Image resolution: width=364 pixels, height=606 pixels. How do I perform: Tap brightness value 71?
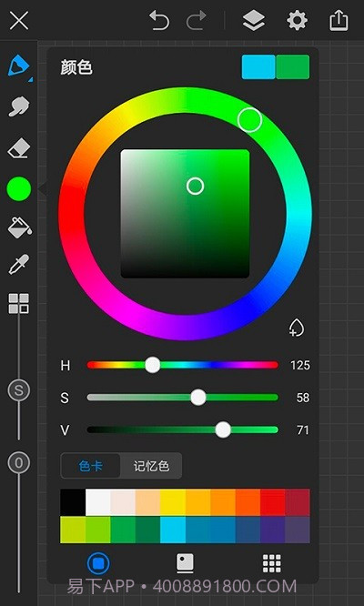click(x=302, y=430)
